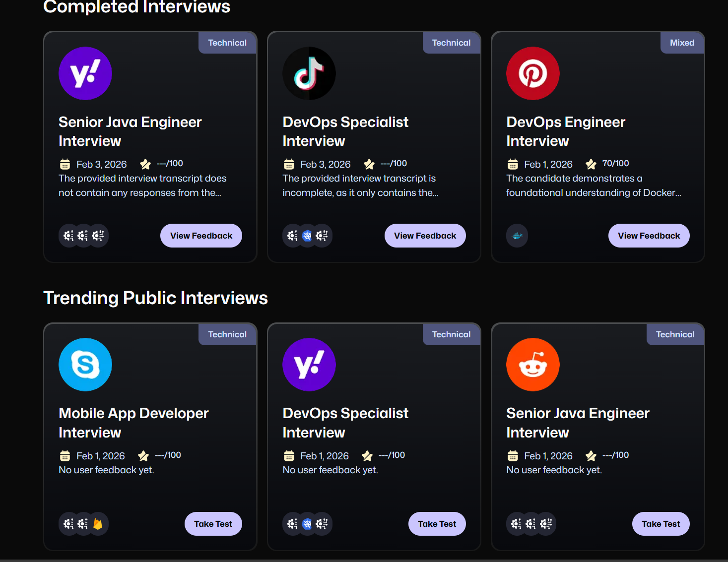Click the calendar icon beside Feb 1, 2026
Screen dimensions: 728x562
pyautogui.click(x=512, y=164)
